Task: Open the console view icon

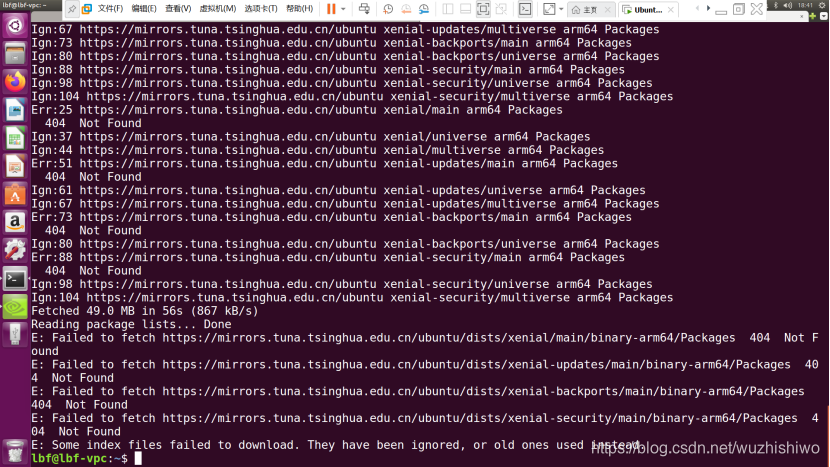Action: tap(525, 9)
